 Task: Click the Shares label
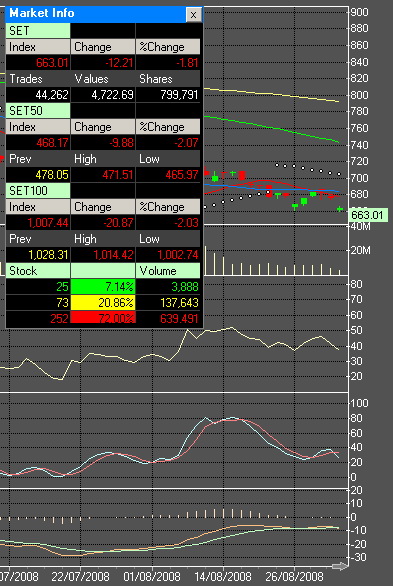(x=156, y=79)
